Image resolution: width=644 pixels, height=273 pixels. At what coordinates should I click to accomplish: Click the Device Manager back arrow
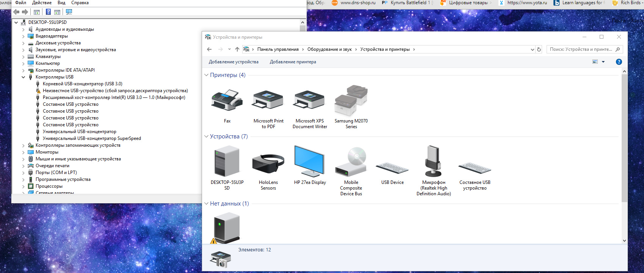pos(16,12)
